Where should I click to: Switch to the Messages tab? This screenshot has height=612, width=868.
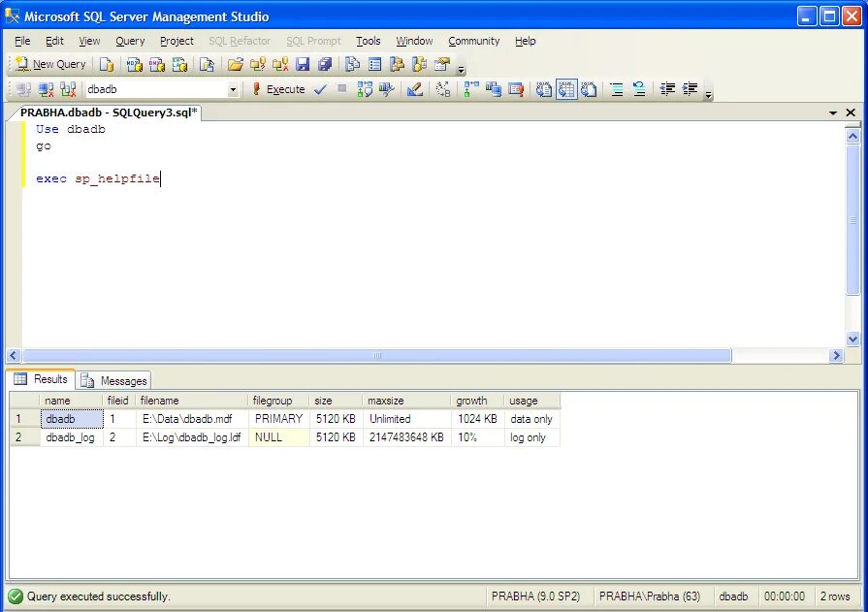click(113, 380)
